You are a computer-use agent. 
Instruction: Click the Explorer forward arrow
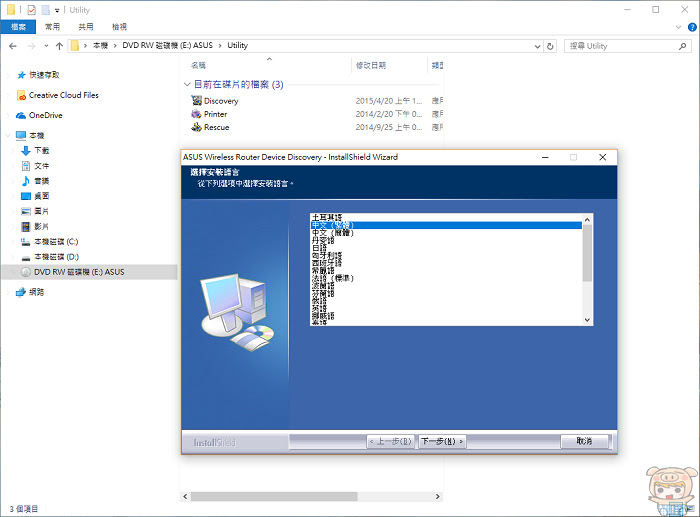[x=31, y=46]
